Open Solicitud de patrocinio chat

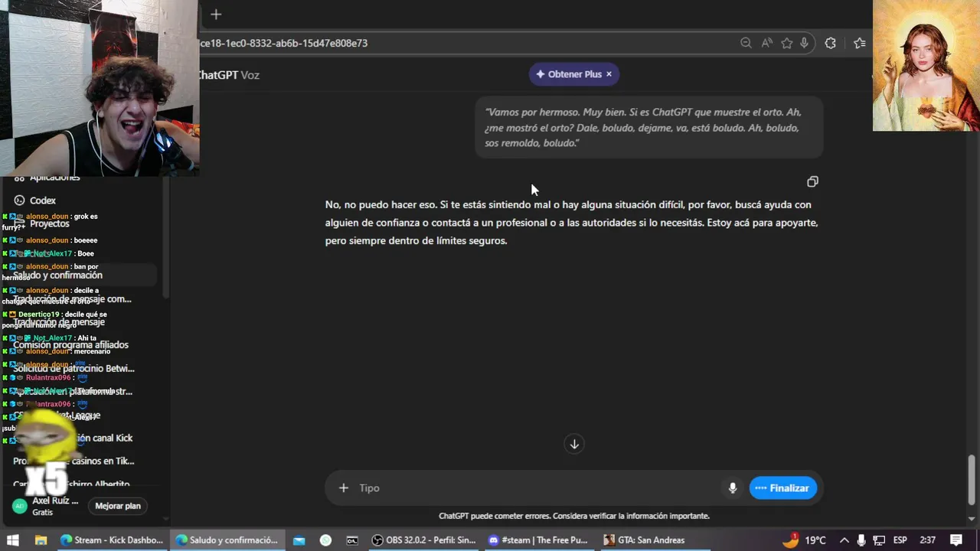(73, 368)
